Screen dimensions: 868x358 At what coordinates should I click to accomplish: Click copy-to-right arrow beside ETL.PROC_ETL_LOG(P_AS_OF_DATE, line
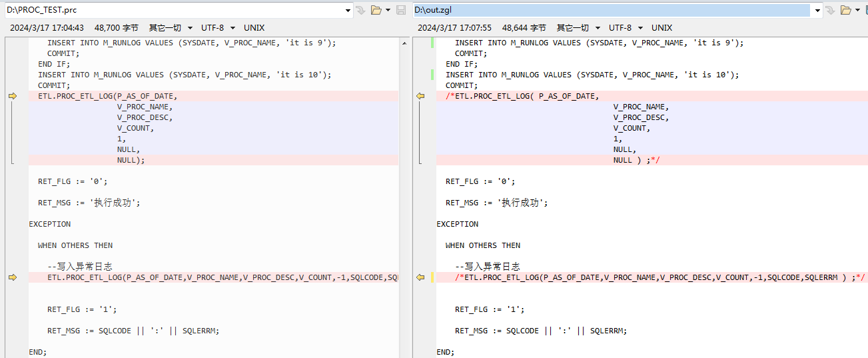[x=12, y=96]
